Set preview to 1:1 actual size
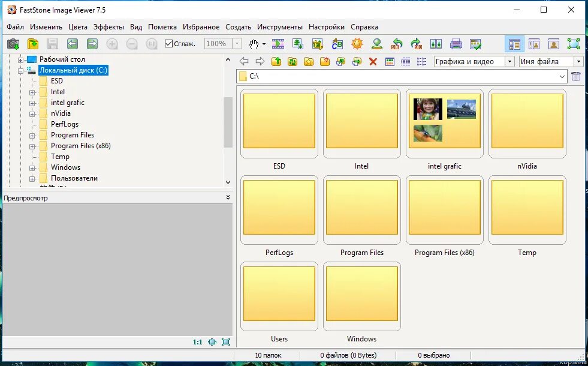The height and width of the screenshot is (366, 588). pyautogui.click(x=198, y=342)
